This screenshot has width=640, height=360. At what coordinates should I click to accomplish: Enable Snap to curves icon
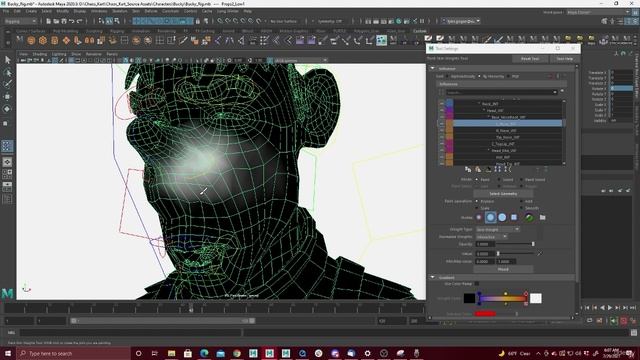coord(227,21)
